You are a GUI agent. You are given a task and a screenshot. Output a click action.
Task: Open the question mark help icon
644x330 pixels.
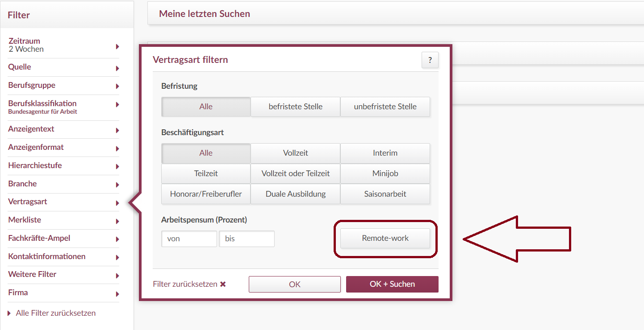tap(430, 60)
